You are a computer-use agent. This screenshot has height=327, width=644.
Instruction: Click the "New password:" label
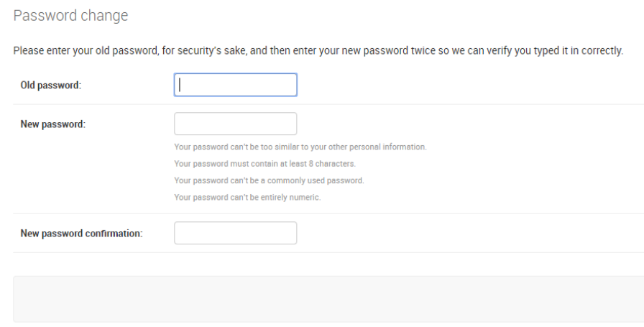[52, 124]
